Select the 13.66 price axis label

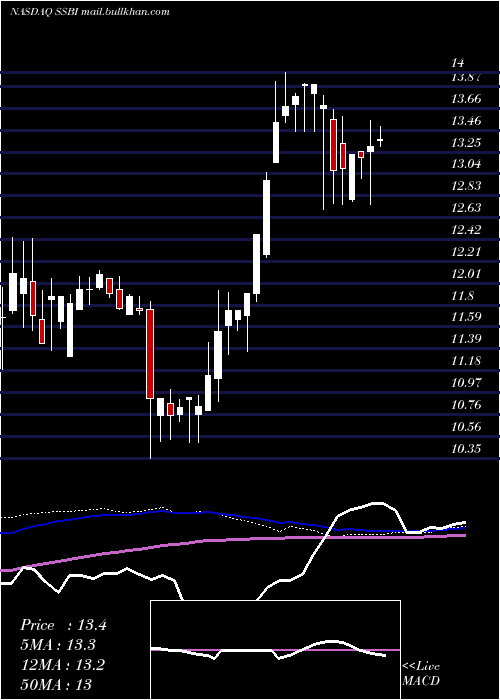point(467,99)
